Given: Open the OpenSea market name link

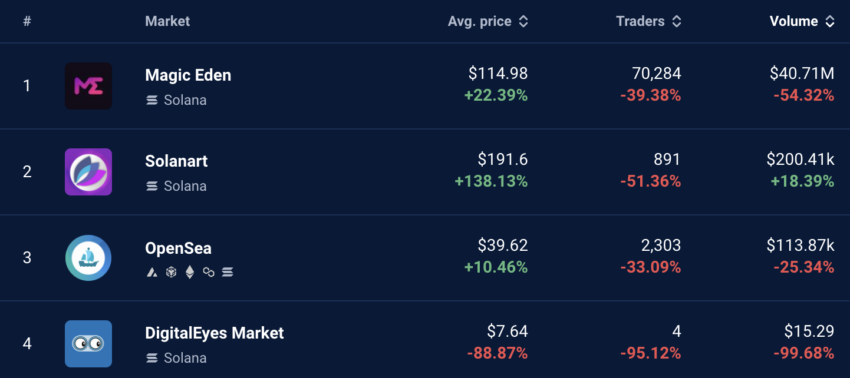Looking at the screenshot, I should tap(178, 248).
